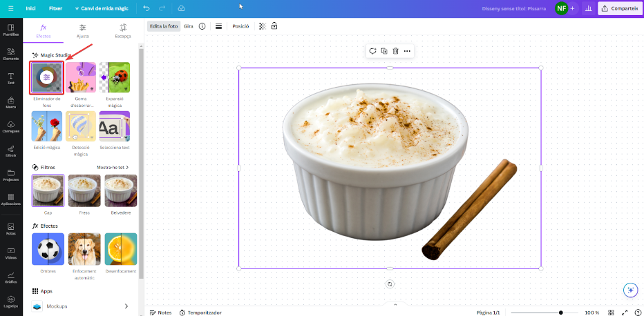Expand Mockups app entry

click(x=81, y=306)
